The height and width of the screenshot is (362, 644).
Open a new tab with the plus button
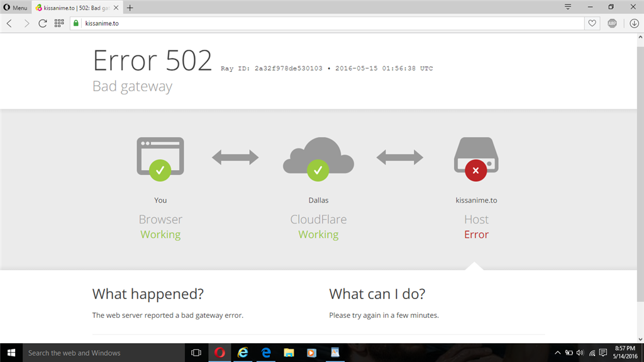point(130,8)
